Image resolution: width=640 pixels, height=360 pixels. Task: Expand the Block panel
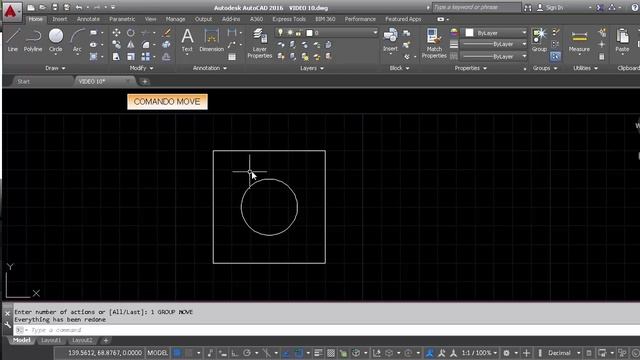pyautogui.click(x=399, y=68)
